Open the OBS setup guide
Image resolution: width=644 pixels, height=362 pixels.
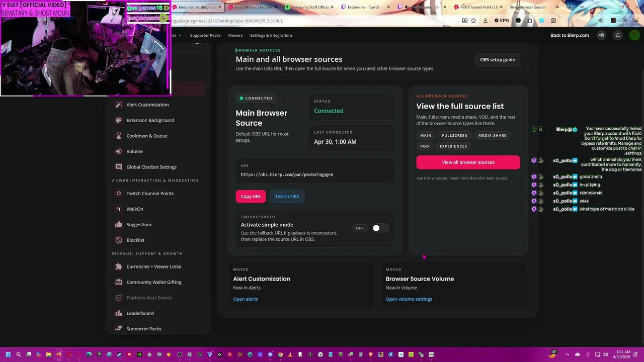[497, 60]
